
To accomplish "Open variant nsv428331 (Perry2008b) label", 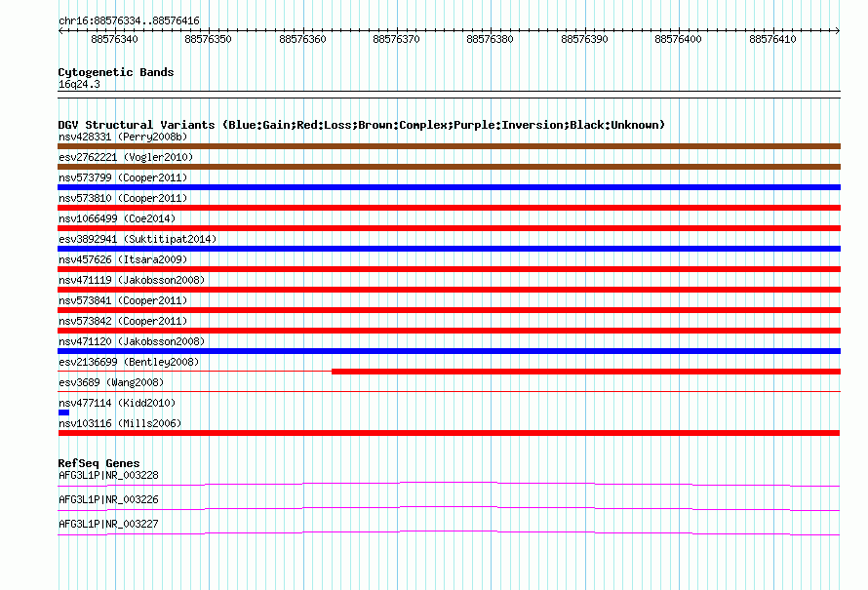I will coord(123,137).
